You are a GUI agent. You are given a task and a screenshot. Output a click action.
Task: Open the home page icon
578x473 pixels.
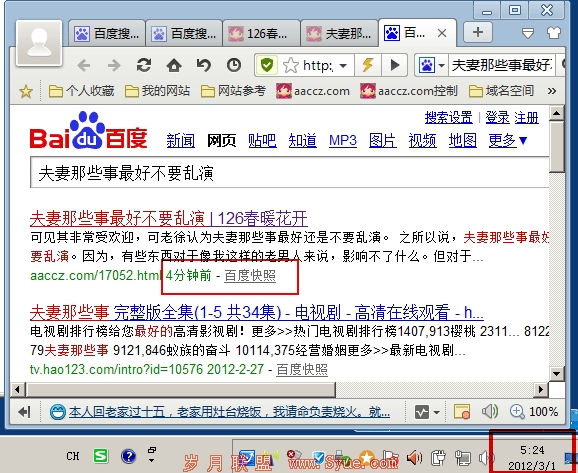coord(174,65)
